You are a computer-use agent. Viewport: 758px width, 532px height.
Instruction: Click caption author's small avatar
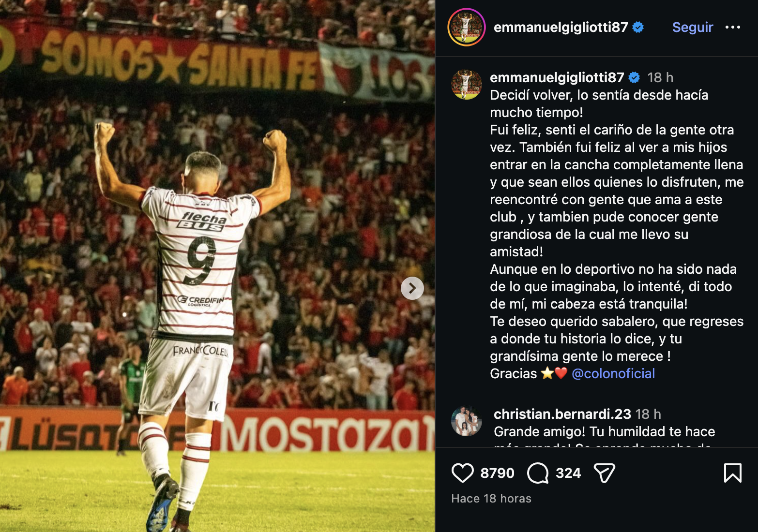467,84
